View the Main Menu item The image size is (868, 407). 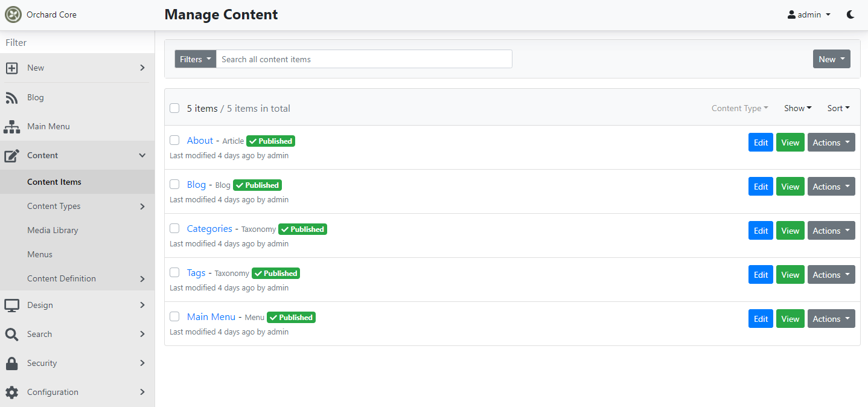pos(790,319)
